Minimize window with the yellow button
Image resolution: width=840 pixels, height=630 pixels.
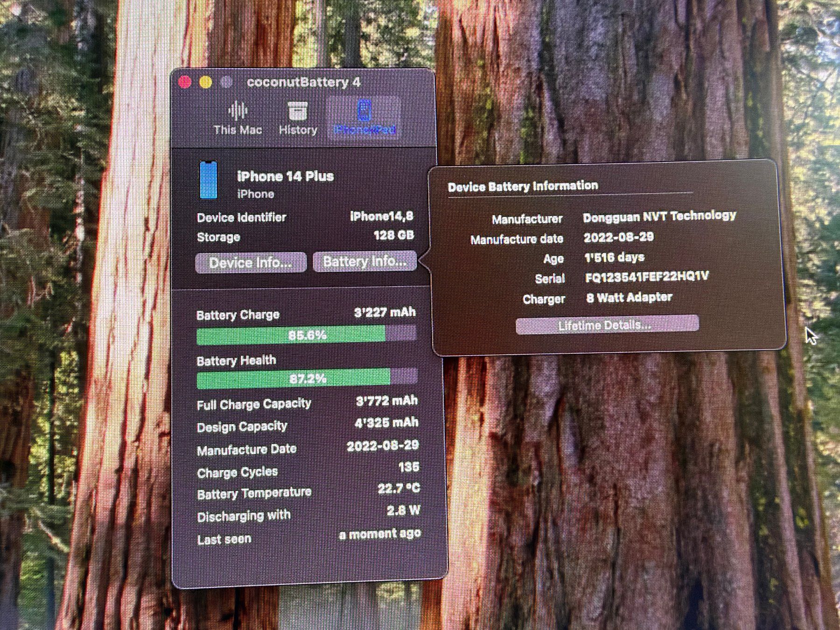(206, 83)
